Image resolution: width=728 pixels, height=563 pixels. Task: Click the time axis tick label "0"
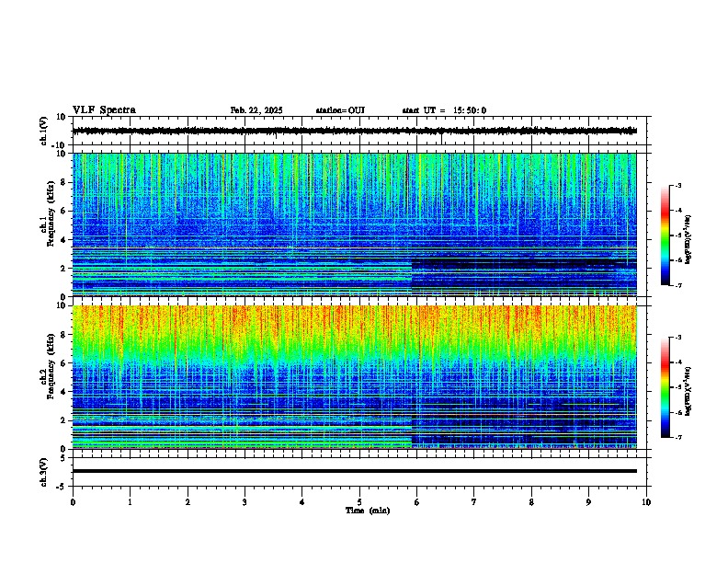(73, 502)
